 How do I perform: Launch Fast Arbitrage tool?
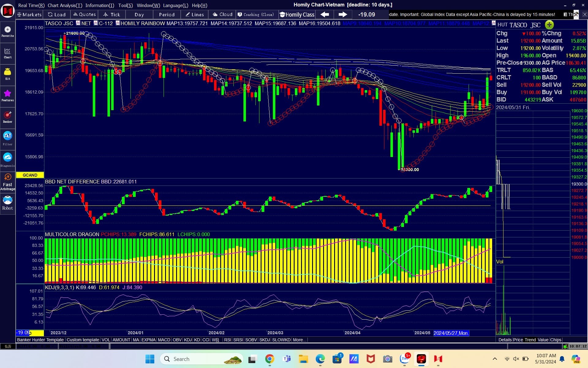[8, 182]
